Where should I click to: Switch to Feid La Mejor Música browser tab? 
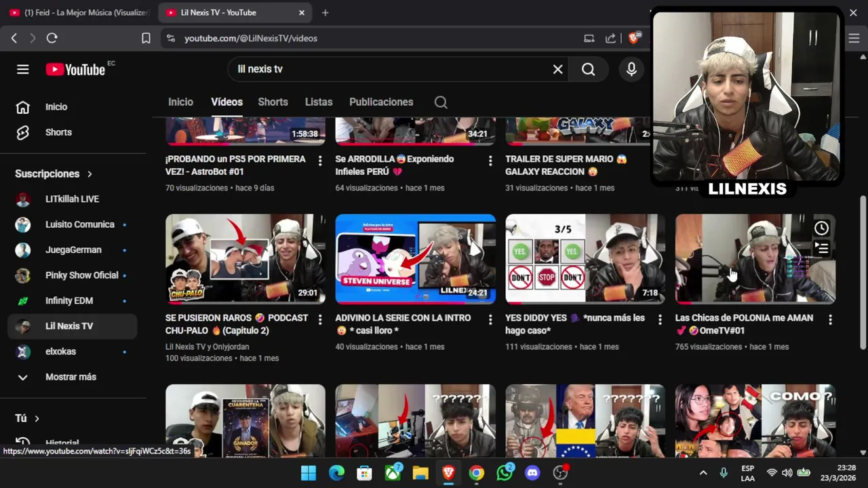point(79,12)
